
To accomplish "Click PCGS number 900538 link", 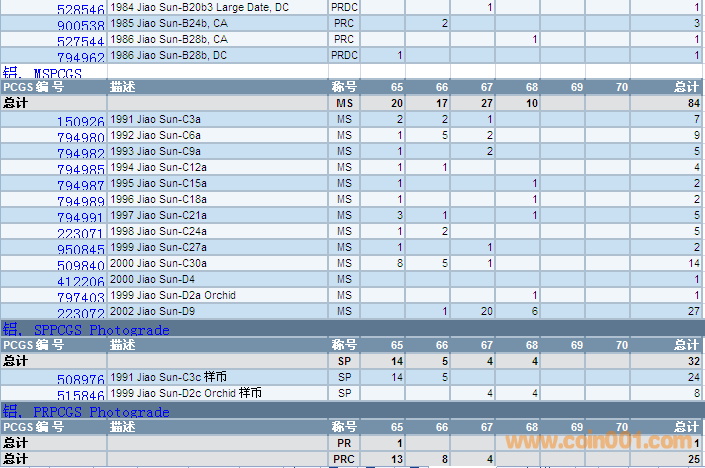I will (x=80, y=25).
